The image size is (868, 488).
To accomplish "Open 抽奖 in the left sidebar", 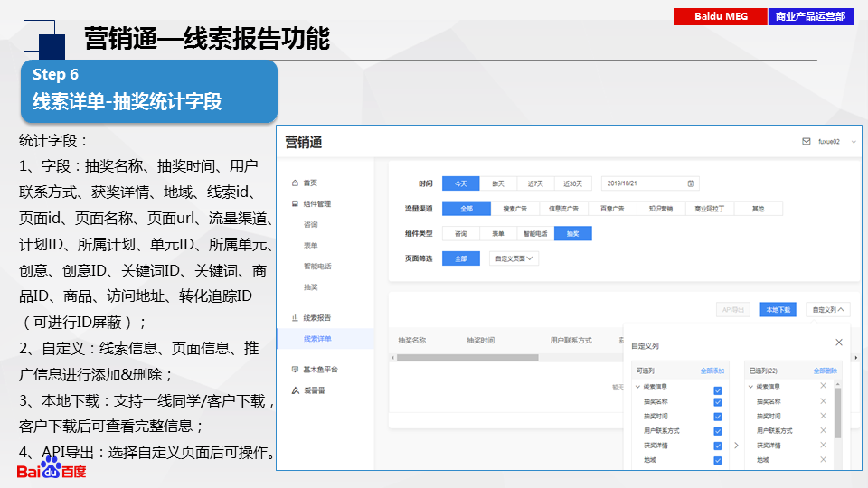I will coord(310,287).
